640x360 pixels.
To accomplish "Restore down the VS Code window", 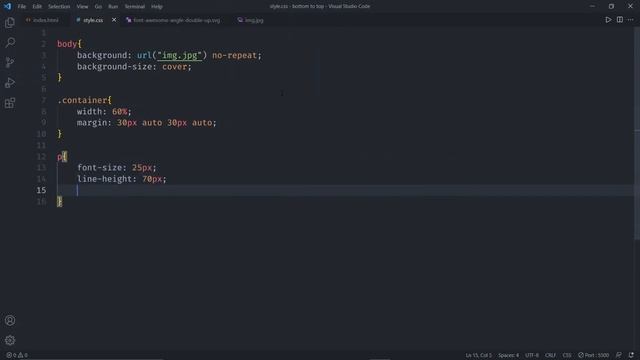I will coord(611,6).
